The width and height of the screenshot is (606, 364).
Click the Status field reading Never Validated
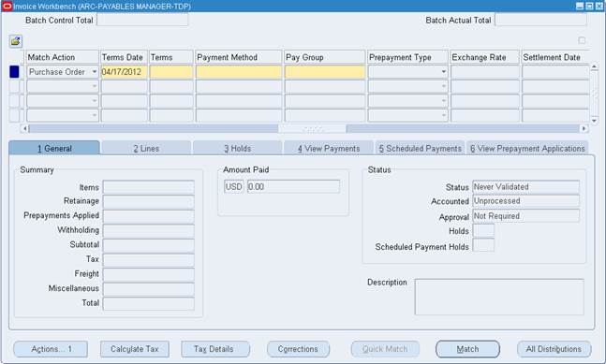tap(525, 187)
